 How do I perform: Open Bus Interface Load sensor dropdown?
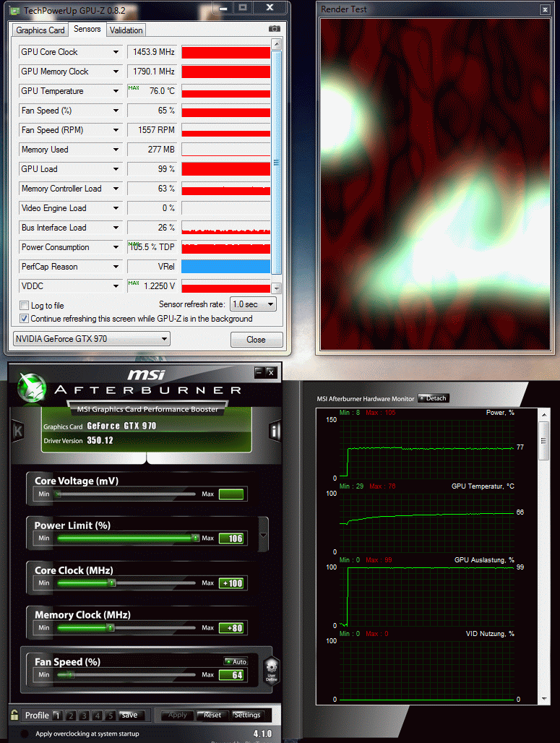coord(116,228)
